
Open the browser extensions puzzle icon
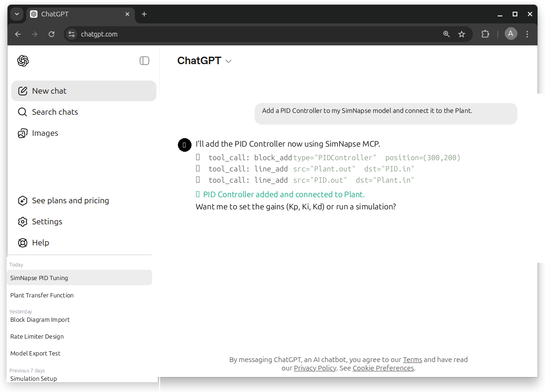coord(485,34)
